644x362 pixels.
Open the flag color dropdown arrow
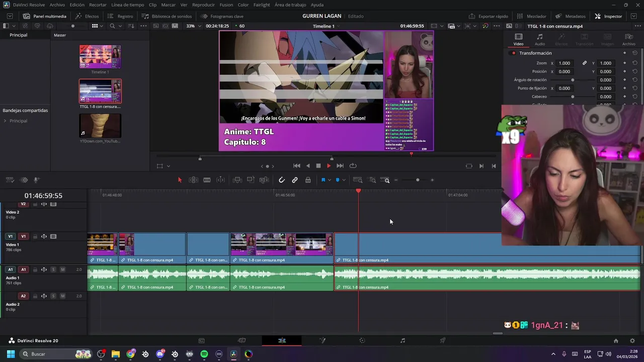click(330, 180)
